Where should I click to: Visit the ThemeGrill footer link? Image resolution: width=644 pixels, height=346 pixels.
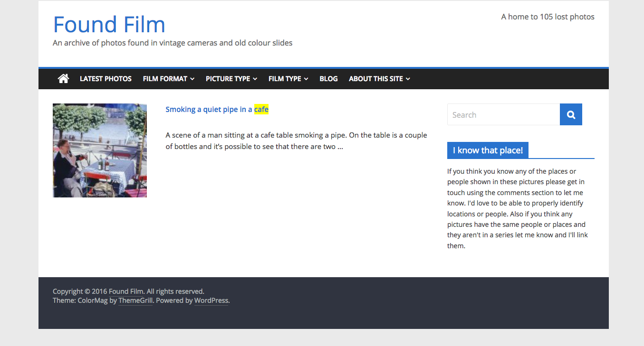pos(135,300)
